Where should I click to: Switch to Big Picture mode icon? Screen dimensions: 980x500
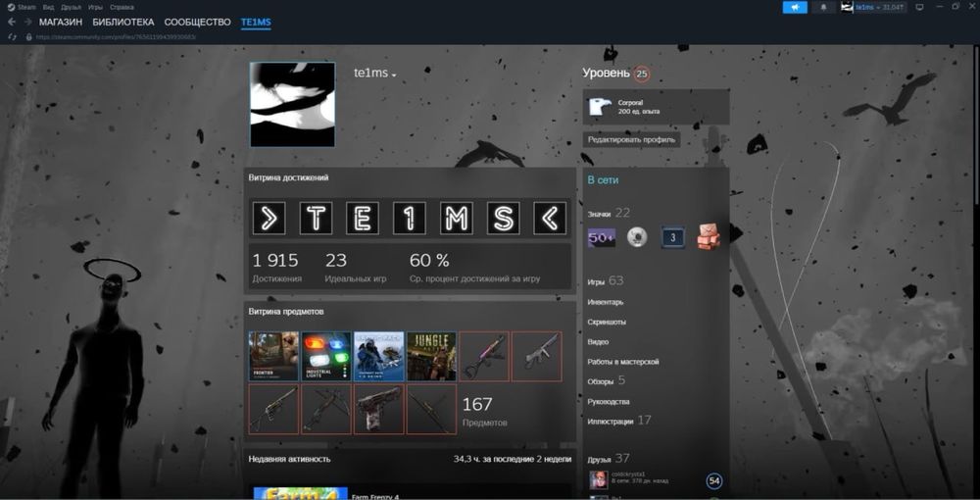[x=919, y=8]
